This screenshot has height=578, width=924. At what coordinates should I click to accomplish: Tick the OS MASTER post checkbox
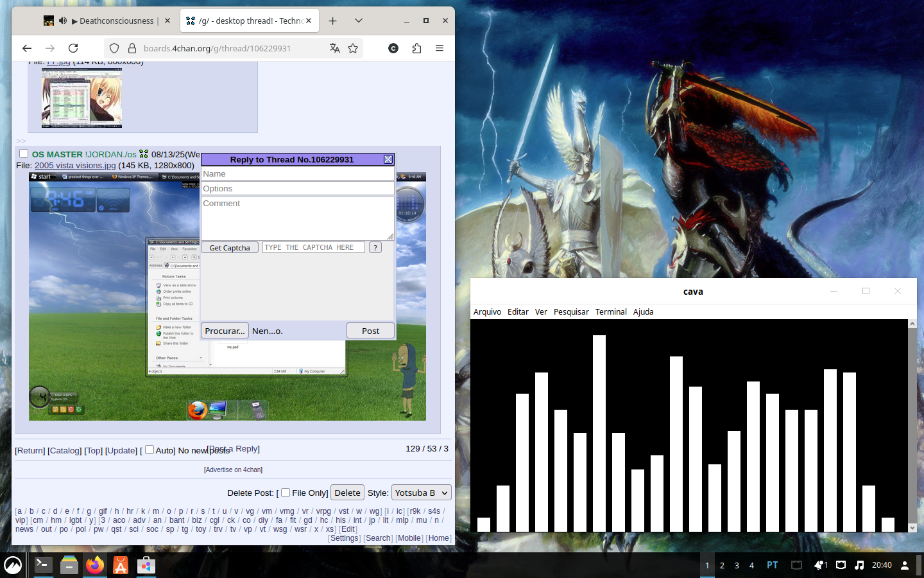tap(24, 154)
